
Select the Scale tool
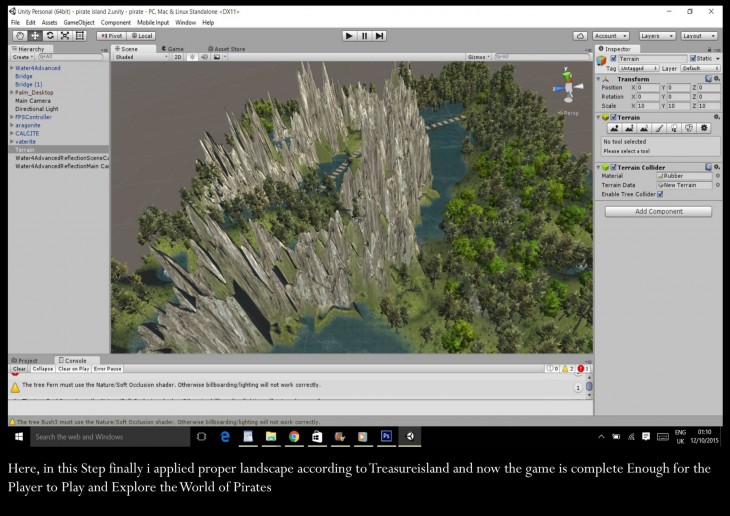65,35
